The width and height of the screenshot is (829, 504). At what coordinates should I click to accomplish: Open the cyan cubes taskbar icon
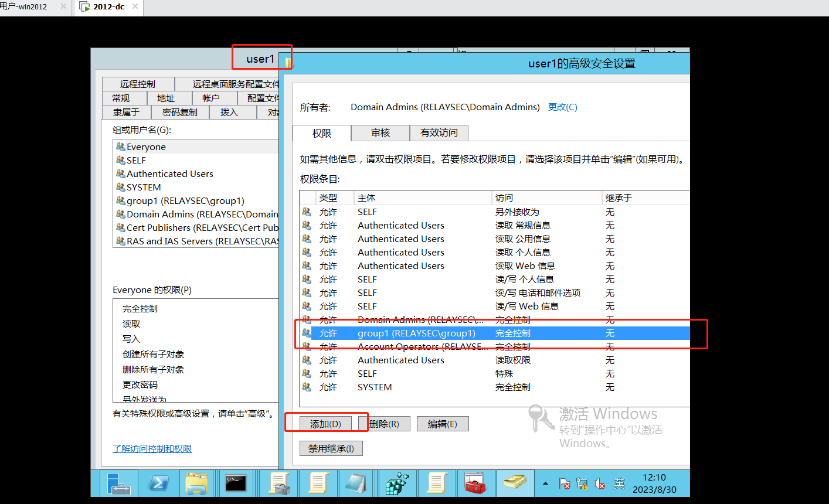click(x=397, y=483)
